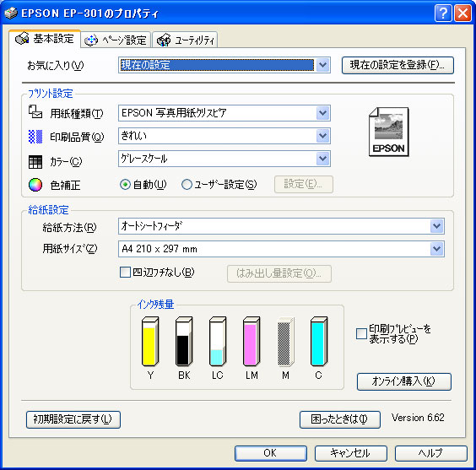Open the 用紙種類 paper type dropdown
476x470 pixels.
pyautogui.click(x=224, y=113)
